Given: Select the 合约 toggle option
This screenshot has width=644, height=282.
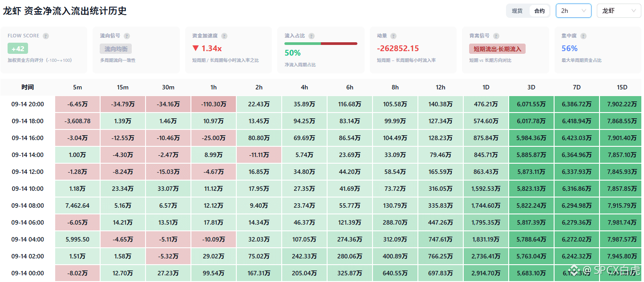Looking at the screenshot, I should point(539,11).
